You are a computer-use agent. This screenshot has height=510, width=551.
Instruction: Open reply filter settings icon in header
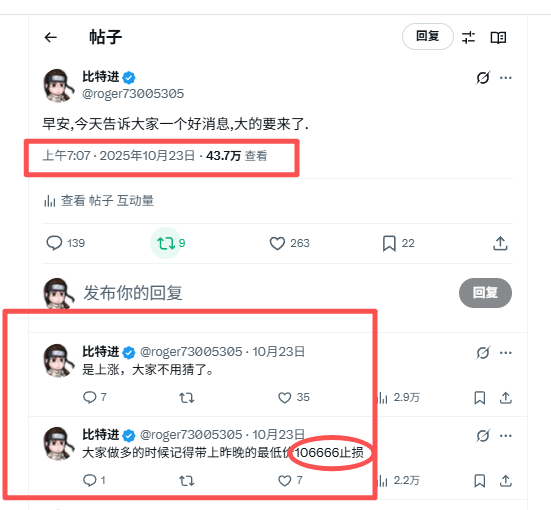(468, 37)
